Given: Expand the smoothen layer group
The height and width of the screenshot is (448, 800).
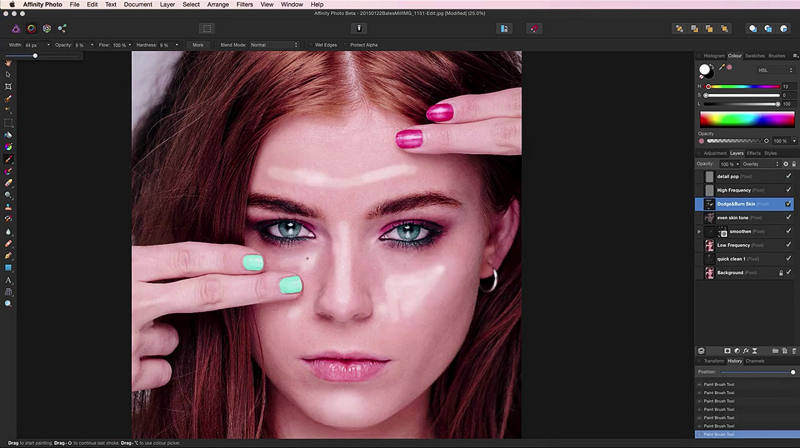Looking at the screenshot, I should [x=699, y=232].
